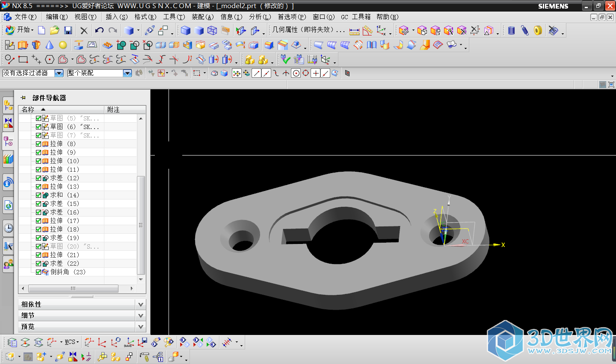Click the Mirror Assembly icon in bottom toolbar

[73, 356]
